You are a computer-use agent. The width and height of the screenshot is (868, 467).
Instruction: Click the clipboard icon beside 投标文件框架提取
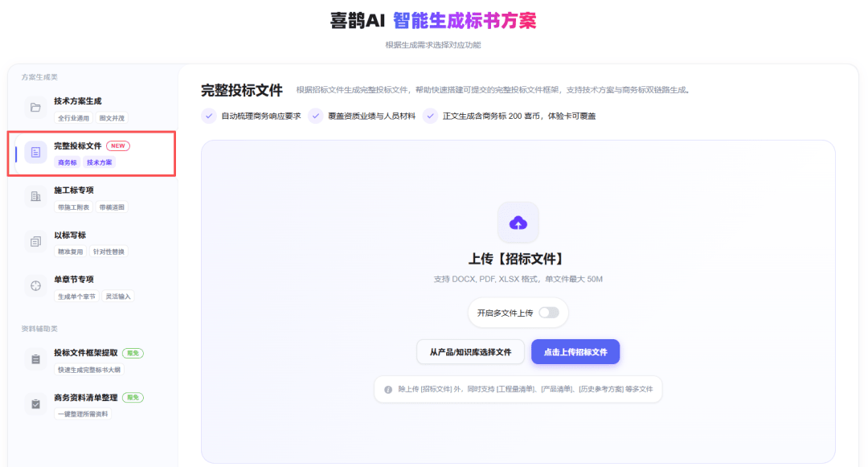click(35, 359)
